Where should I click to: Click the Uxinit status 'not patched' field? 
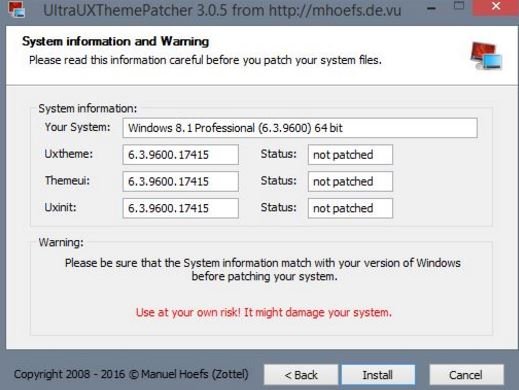350,208
